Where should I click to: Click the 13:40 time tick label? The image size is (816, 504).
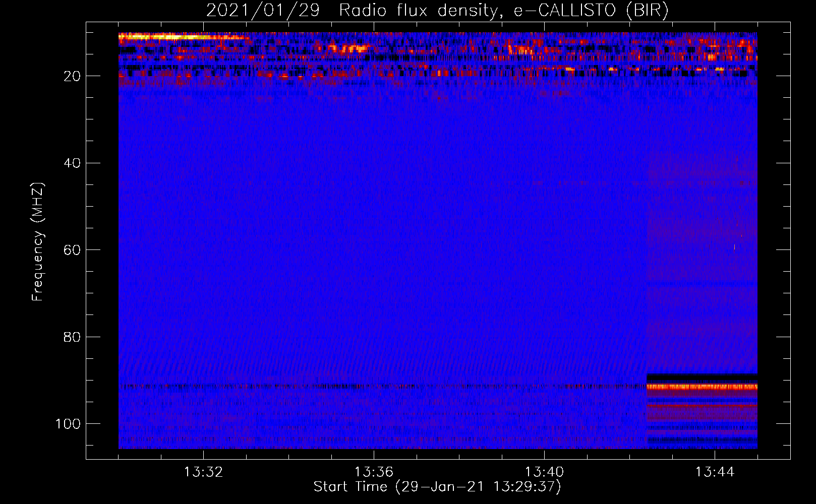pos(544,472)
